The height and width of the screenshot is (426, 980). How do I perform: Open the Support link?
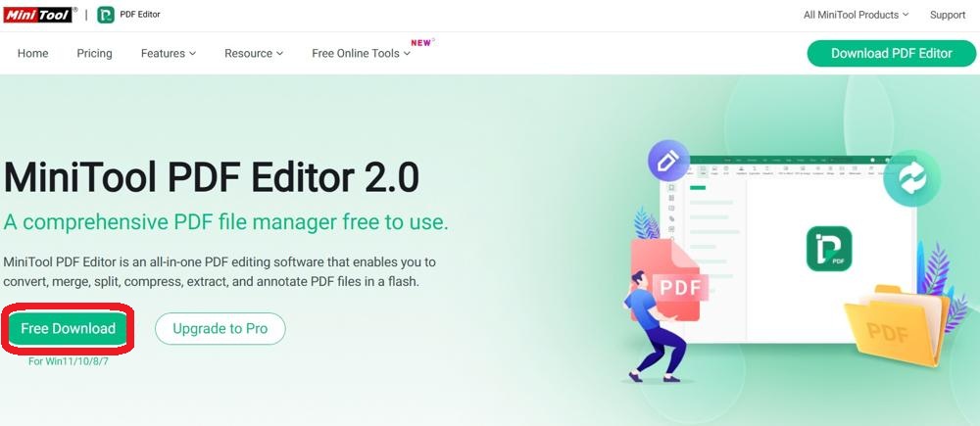[948, 15]
